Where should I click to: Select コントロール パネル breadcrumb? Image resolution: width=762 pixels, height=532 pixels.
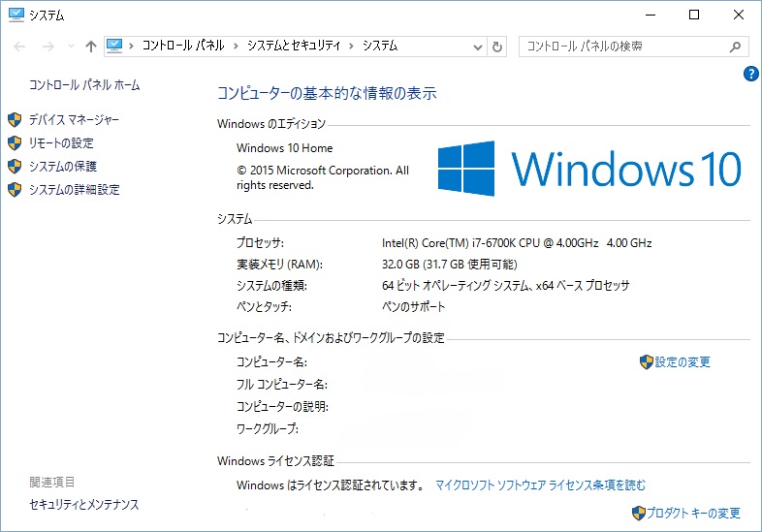(x=183, y=46)
